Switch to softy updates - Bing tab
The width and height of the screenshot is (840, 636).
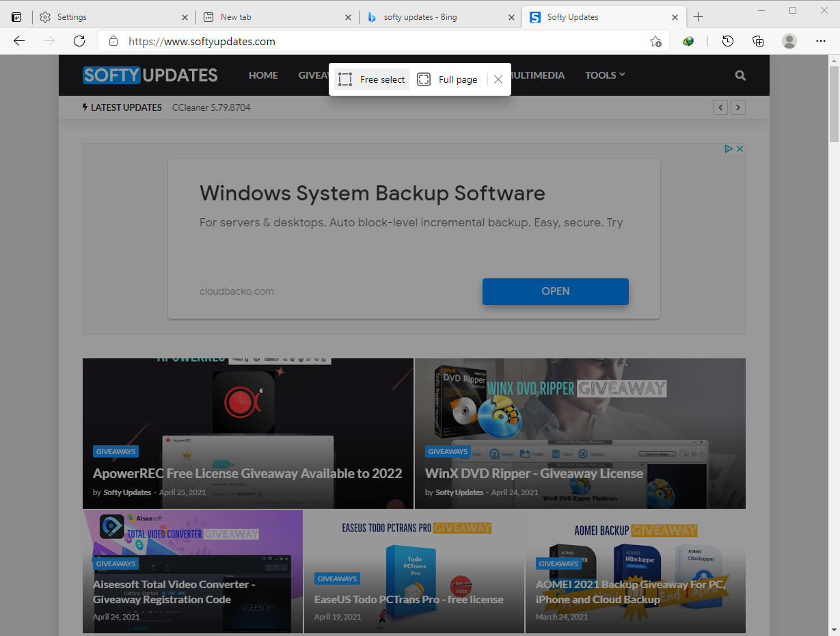pos(440,17)
